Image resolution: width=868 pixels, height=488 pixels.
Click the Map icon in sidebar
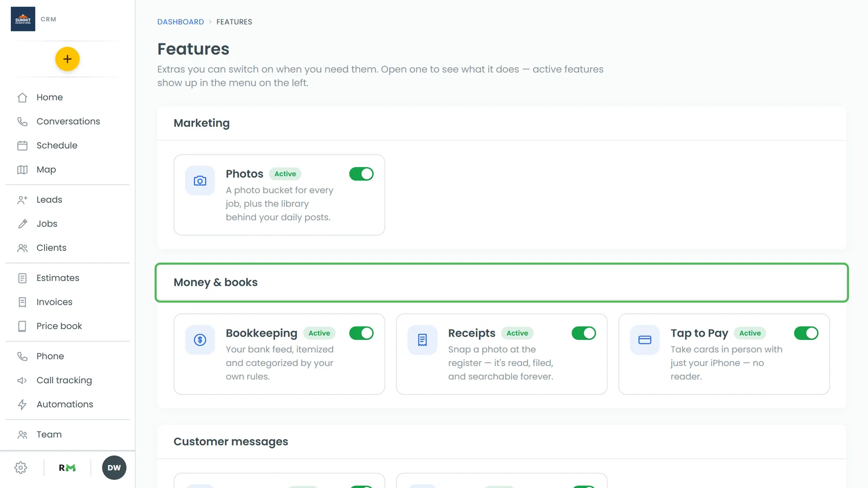(22, 170)
